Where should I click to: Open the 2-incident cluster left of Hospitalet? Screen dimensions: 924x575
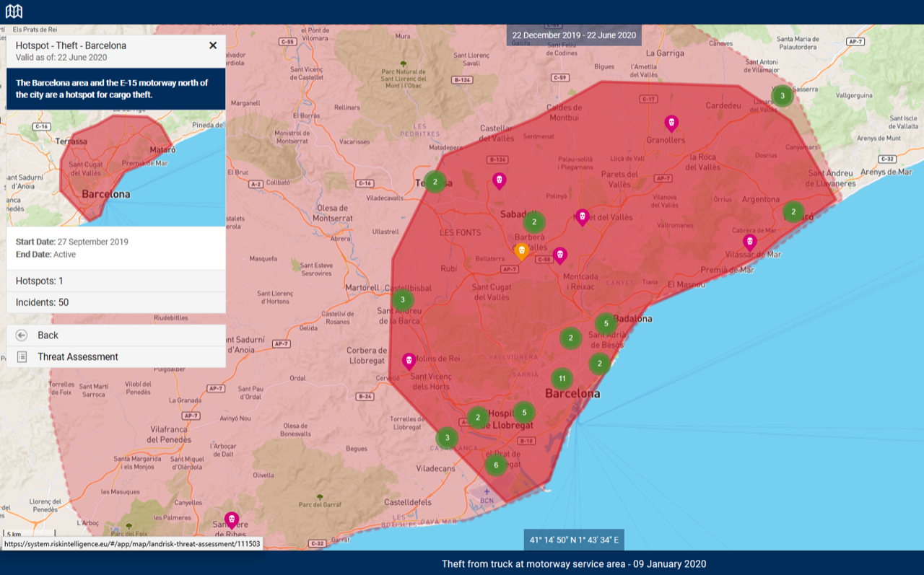(478, 418)
